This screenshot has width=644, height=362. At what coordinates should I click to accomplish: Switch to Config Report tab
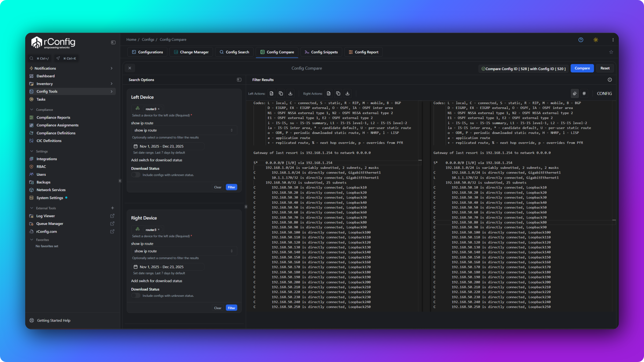tap(363, 52)
